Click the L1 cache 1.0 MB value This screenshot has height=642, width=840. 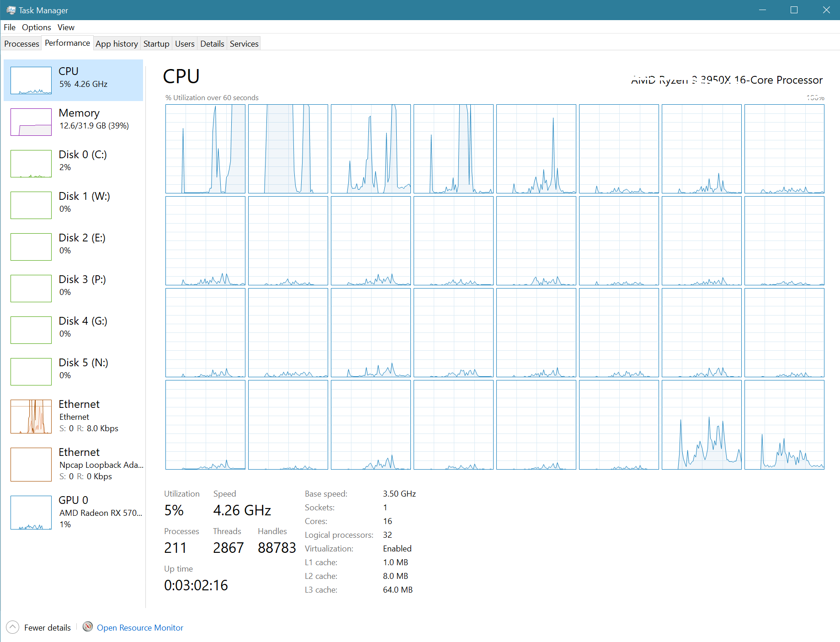pos(395,562)
